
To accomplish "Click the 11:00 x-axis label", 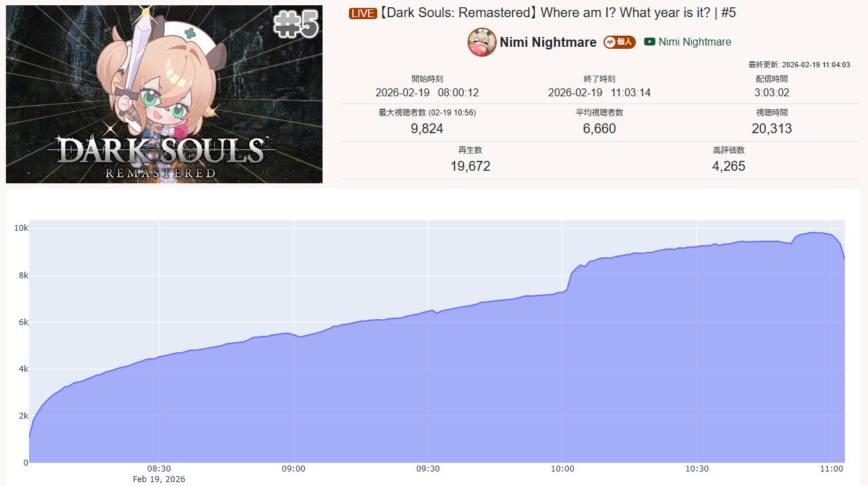I will [x=831, y=469].
